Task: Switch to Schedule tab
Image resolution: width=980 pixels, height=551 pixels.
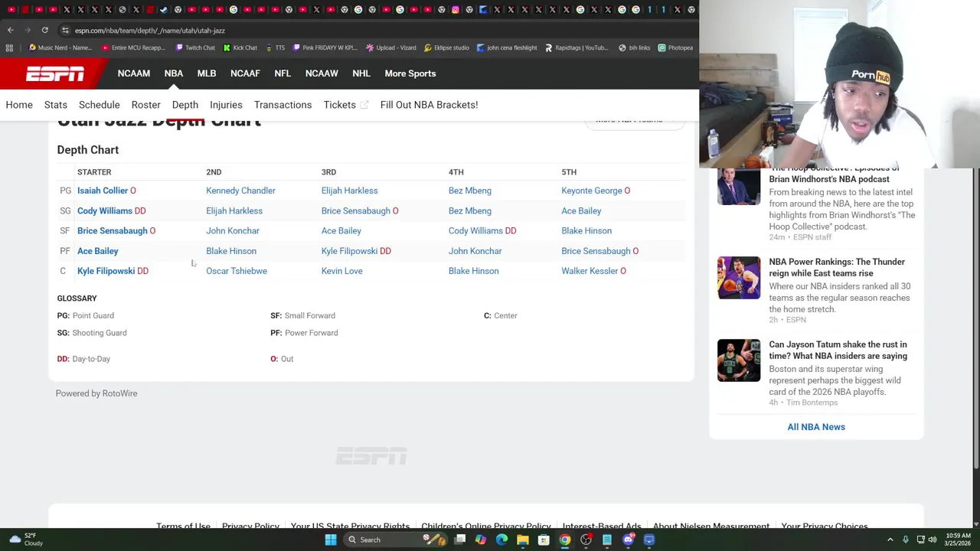Action: pyautogui.click(x=100, y=105)
